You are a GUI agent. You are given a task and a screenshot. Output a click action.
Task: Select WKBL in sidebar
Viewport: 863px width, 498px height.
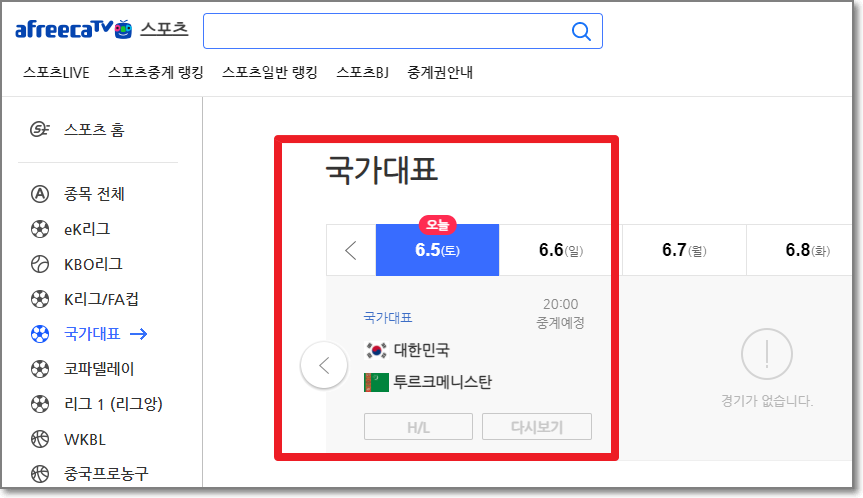click(85, 440)
